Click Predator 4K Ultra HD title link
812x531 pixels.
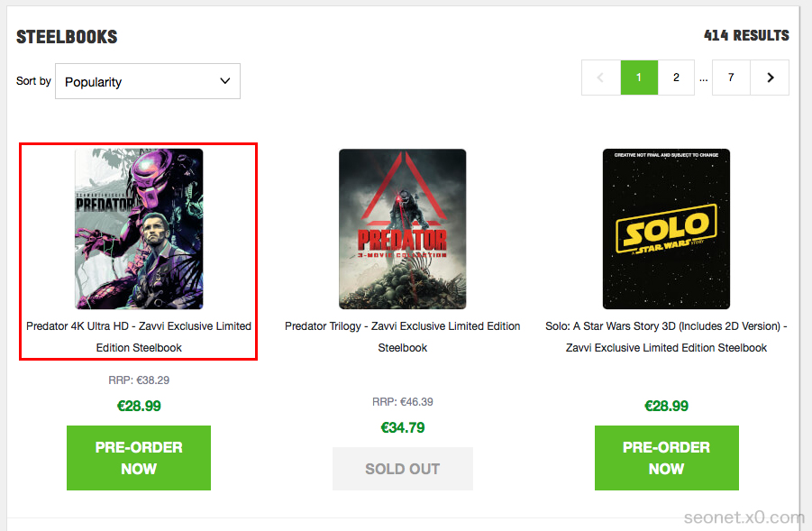tap(139, 336)
